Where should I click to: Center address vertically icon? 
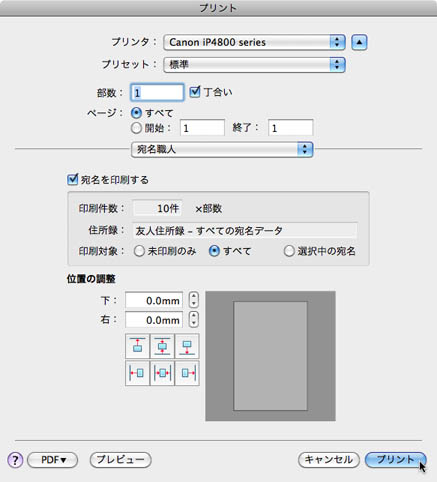click(162, 346)
